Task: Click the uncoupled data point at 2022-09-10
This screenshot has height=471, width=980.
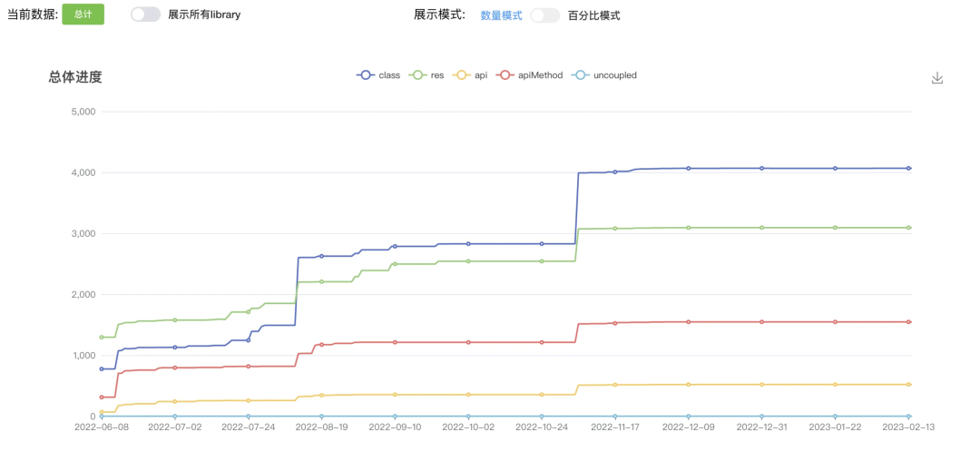Action: 395,416
